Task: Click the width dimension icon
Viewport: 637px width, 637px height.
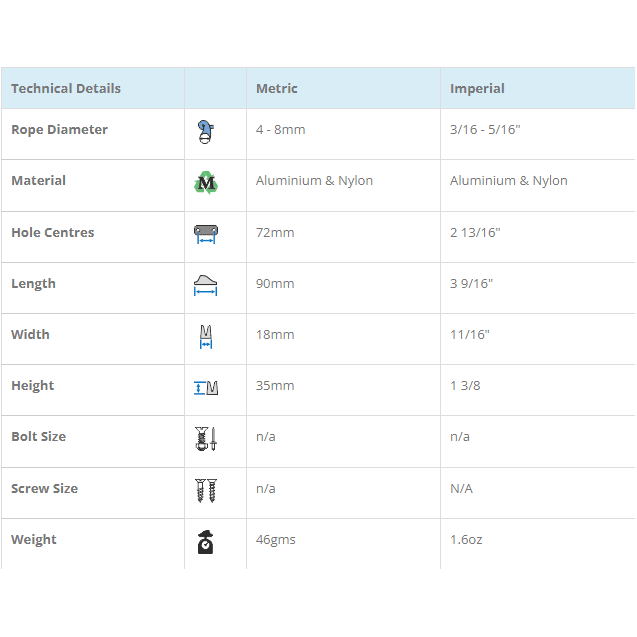Action: coord(206,336)
